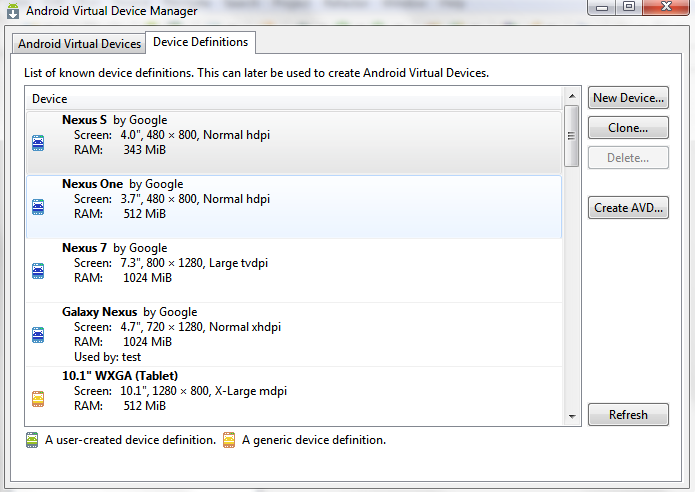Close the Android Virtual Device Manager
This screenshot has width=695, height=492.
pyautogui.click(x=666, y=8)
